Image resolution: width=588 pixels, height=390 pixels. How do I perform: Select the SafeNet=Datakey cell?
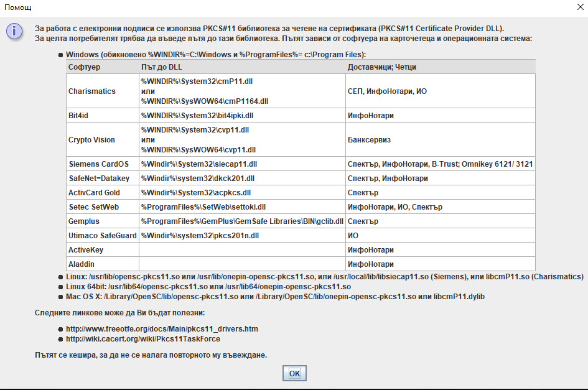point(103,178)
